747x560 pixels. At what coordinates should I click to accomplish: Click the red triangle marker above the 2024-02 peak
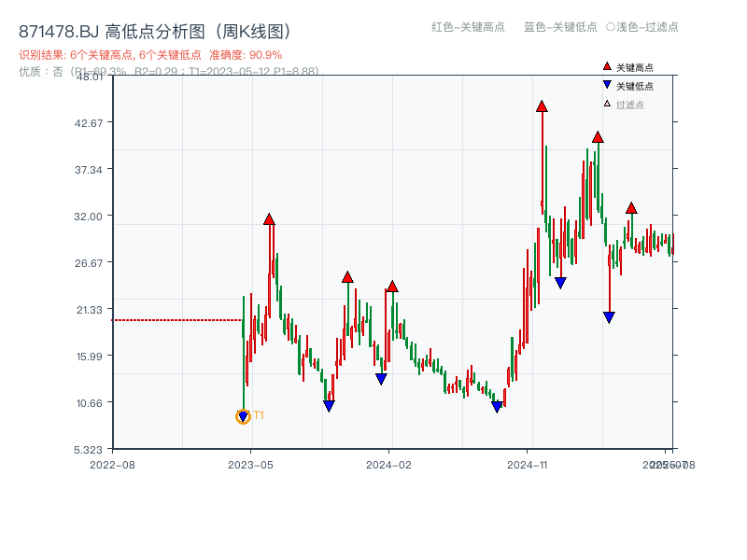click(x=393, y=287)
